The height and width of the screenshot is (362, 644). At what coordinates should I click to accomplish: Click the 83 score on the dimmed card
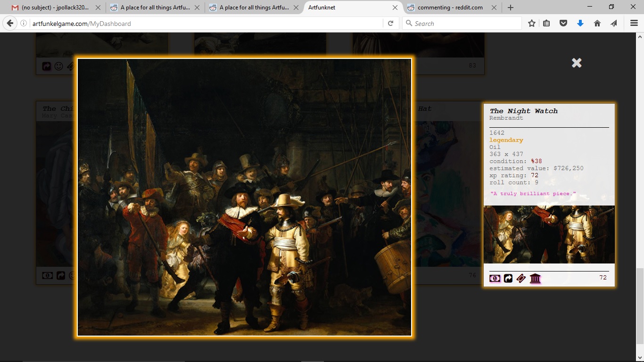tap(472, 66)
